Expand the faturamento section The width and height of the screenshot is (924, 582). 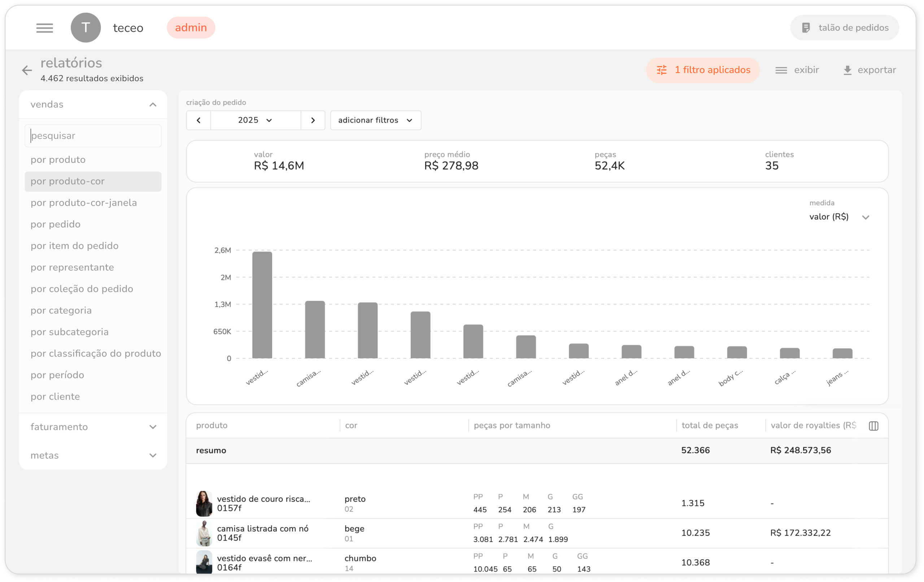[153, 426]
